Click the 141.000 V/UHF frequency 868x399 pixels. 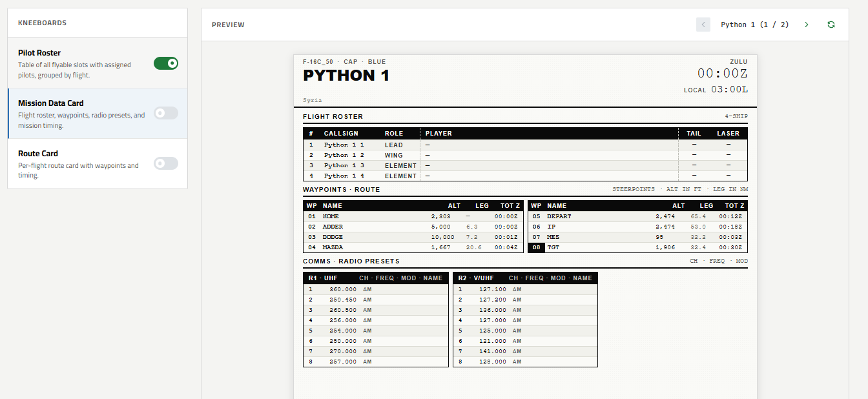493,351
